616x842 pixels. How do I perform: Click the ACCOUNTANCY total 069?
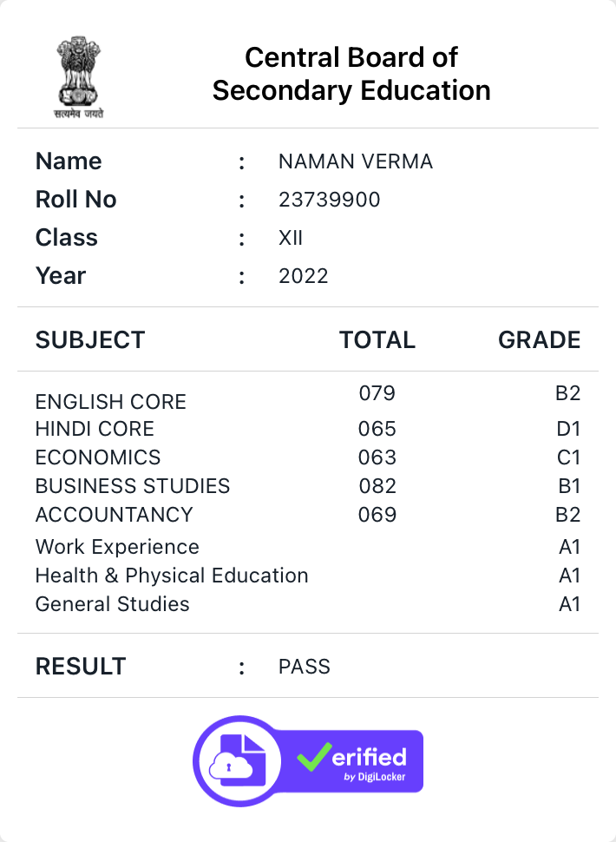[x=377, y=515]
